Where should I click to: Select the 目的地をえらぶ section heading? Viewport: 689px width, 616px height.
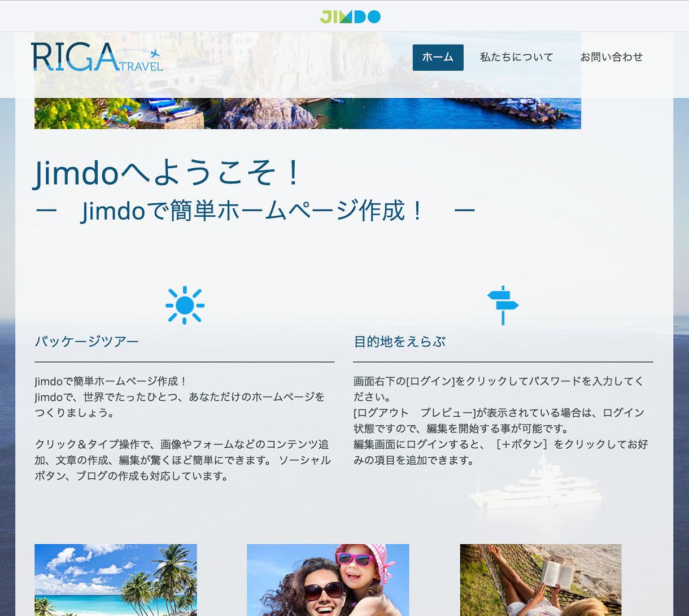[x=399, y=342]
